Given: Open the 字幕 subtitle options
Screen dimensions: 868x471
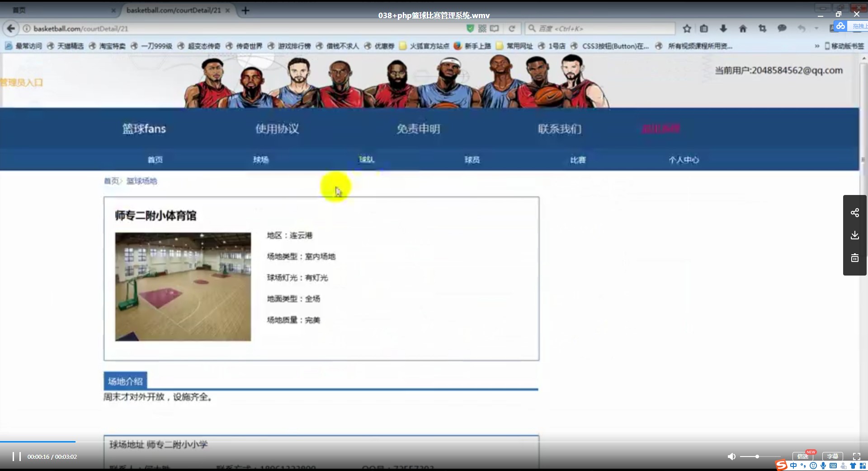Looking at the screenshot, I should coord(832,456).
